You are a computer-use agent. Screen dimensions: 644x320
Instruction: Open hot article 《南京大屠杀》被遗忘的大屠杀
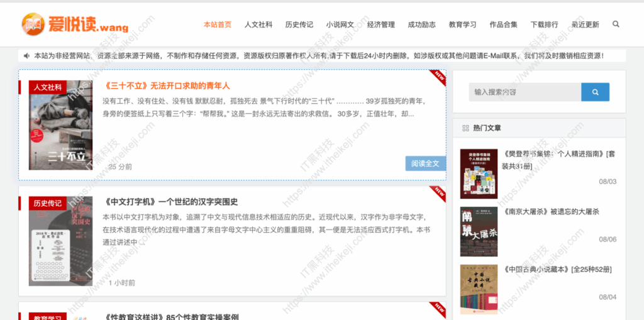tap(550, 212)
